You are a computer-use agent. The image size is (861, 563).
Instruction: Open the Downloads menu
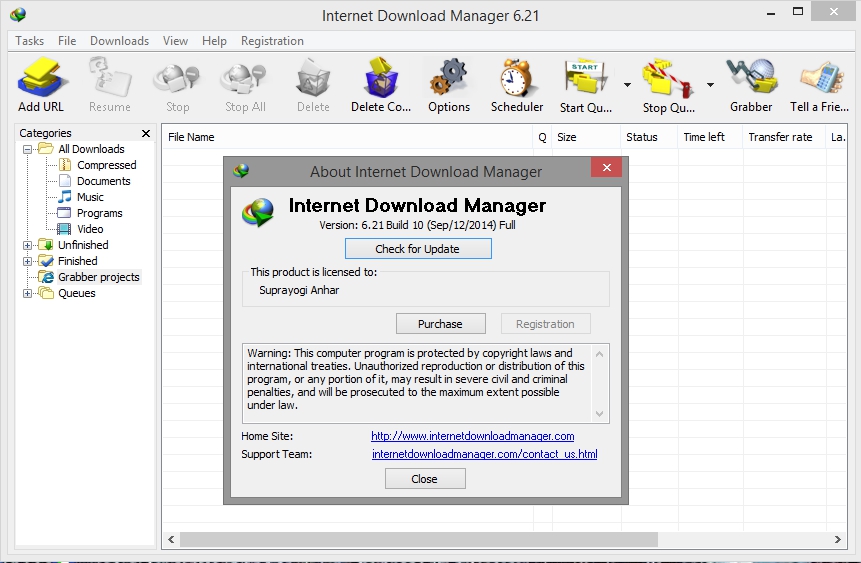119,41
